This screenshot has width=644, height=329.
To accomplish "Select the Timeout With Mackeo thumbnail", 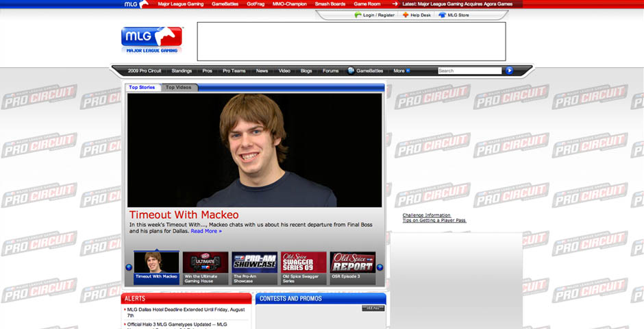I will [x=156, y=268].
